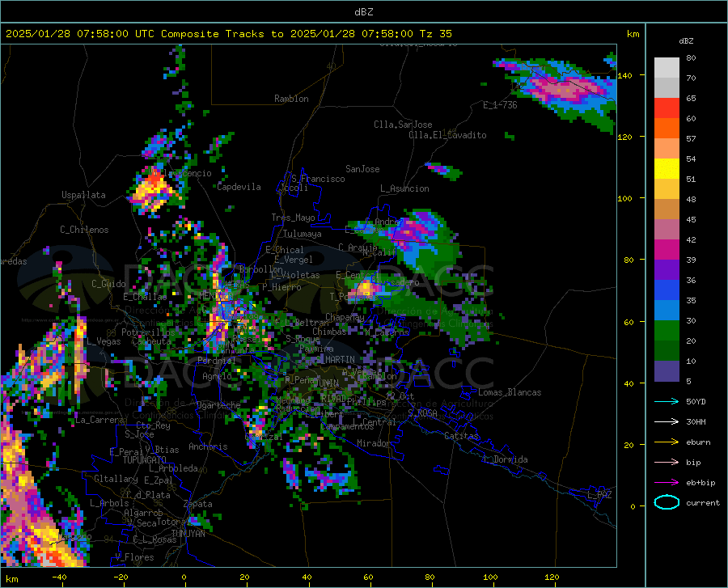Click the La_Carrera map label

[x=99, y=420]
